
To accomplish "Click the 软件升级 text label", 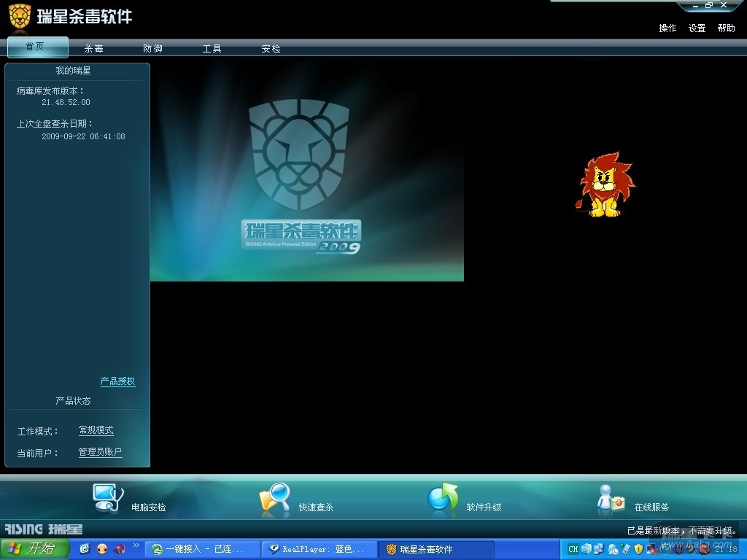I will click(x=484, y=507).
